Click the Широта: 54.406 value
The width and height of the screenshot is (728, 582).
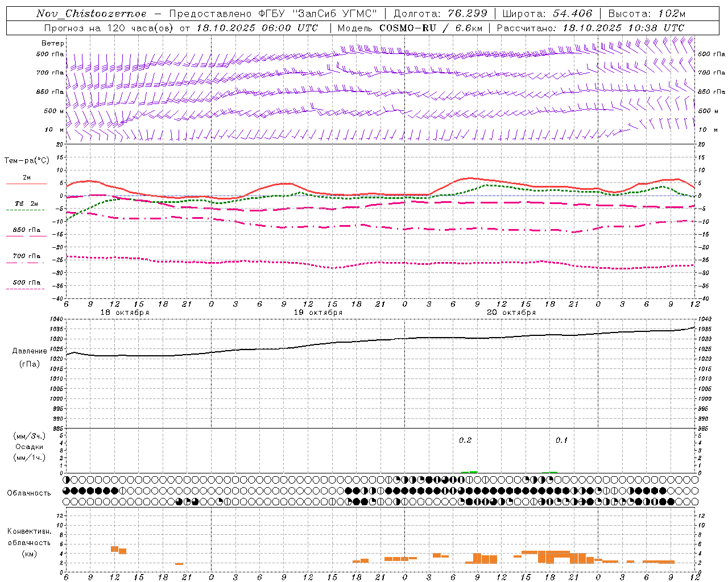[x=547, y=14]
